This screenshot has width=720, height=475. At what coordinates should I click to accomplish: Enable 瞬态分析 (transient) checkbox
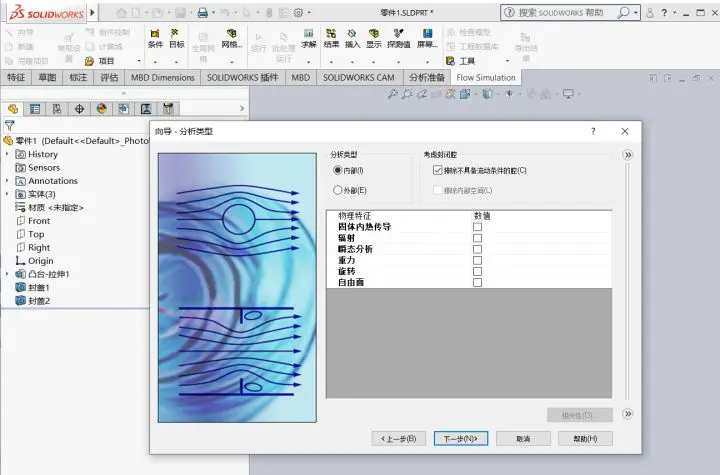(478, 249)
